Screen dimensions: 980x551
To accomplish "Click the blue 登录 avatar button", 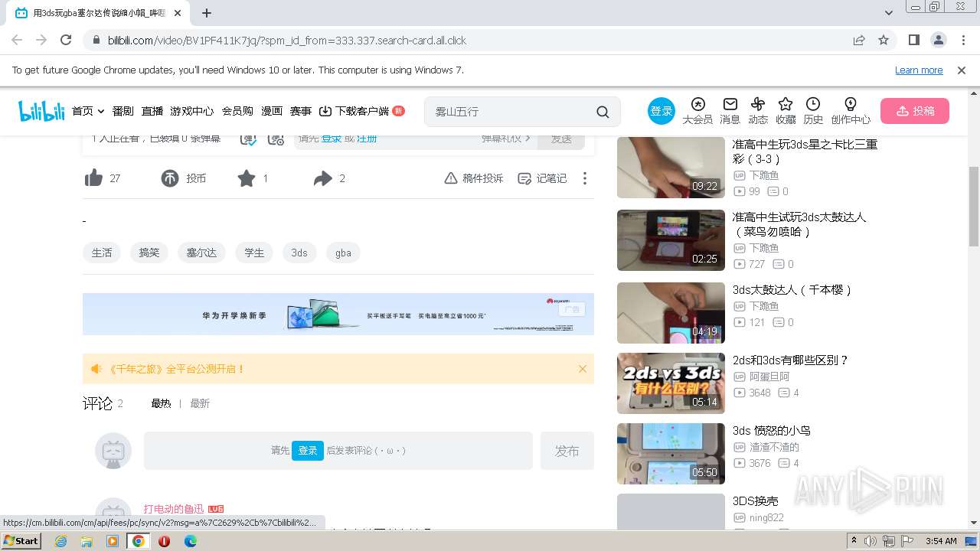I will coord(661,111).
